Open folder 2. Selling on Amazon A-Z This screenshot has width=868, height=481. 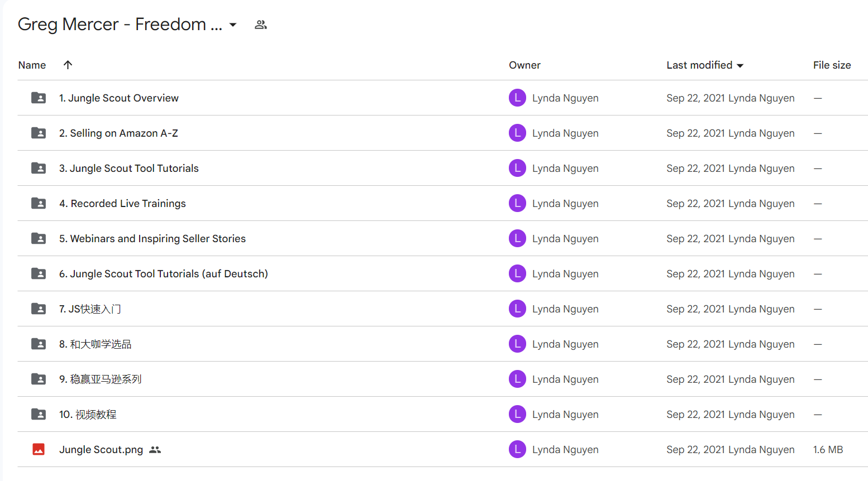[x=118, y=133]
